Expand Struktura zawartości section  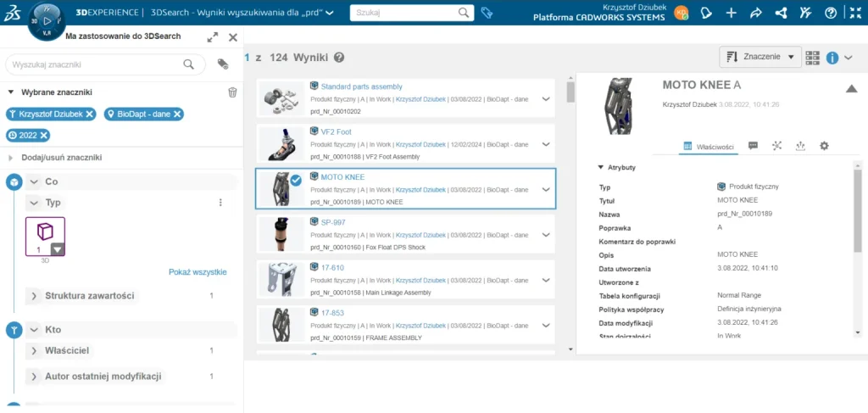(x=34, y=296)
